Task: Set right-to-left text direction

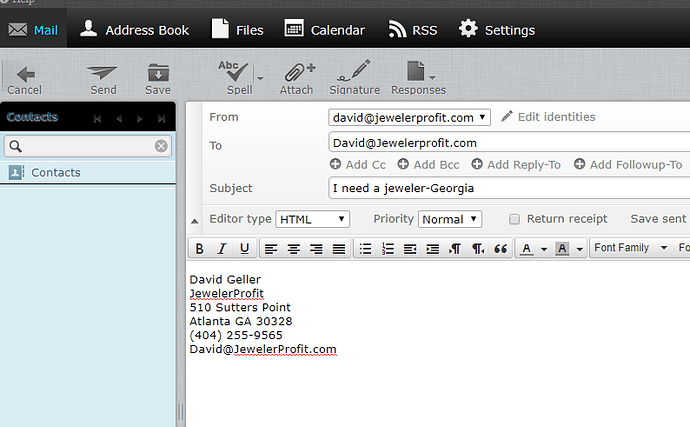Action: click(x=478, y=249)
